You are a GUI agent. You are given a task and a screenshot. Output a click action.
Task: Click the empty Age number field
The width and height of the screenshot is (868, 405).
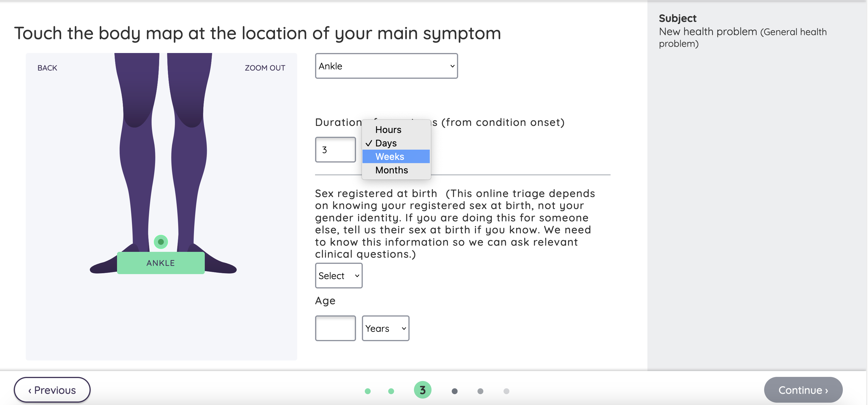335,329
